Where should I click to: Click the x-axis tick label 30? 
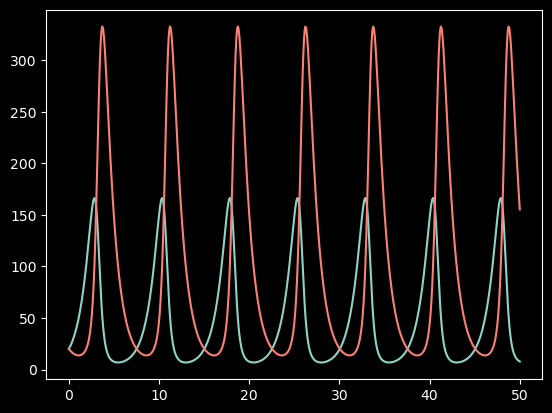339,396
